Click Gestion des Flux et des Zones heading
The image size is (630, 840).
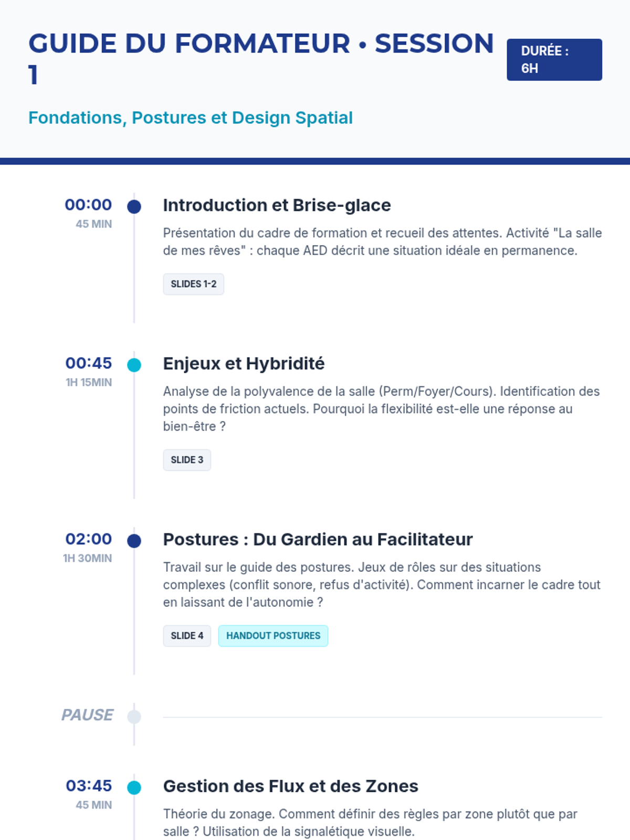[290, 786]
